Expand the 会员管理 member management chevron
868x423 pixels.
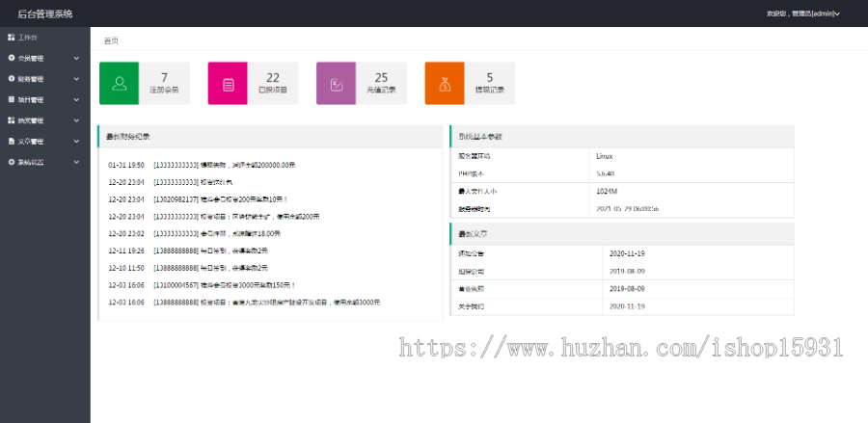click(x=76, y=59)
